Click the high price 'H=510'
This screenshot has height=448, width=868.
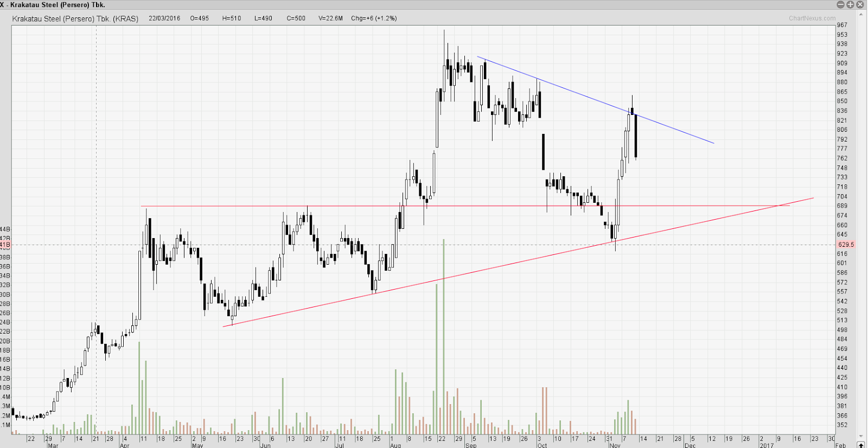(x=232, y=18)
